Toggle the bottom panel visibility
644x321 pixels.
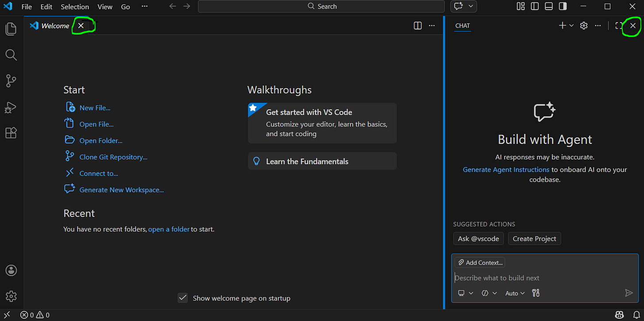click(x=549, y=6)
